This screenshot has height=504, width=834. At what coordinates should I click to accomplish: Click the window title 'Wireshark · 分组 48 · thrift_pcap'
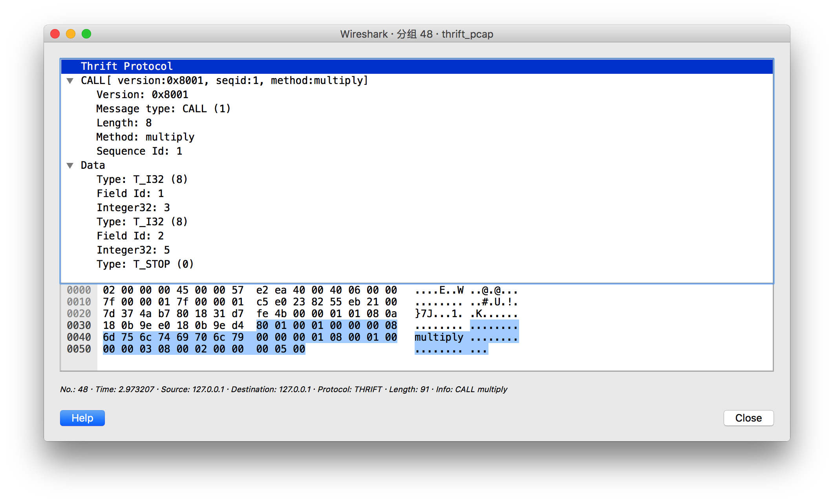pos(417,34)
